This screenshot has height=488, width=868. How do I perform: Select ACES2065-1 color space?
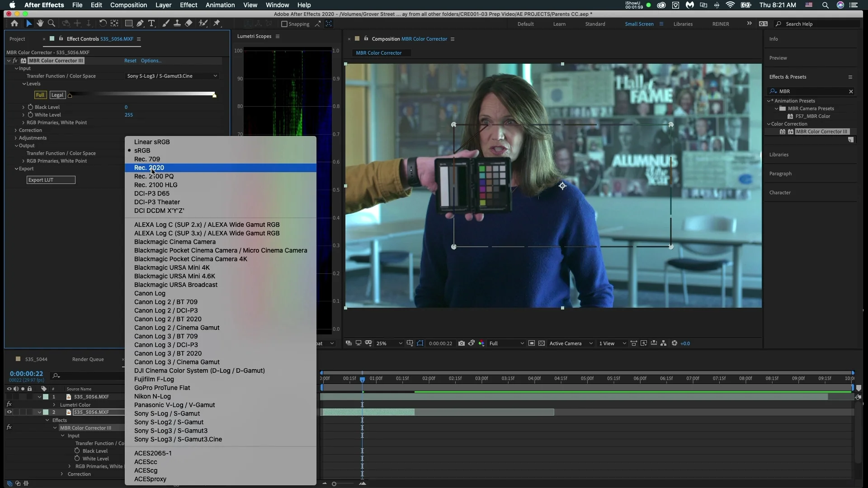point(153,453)
